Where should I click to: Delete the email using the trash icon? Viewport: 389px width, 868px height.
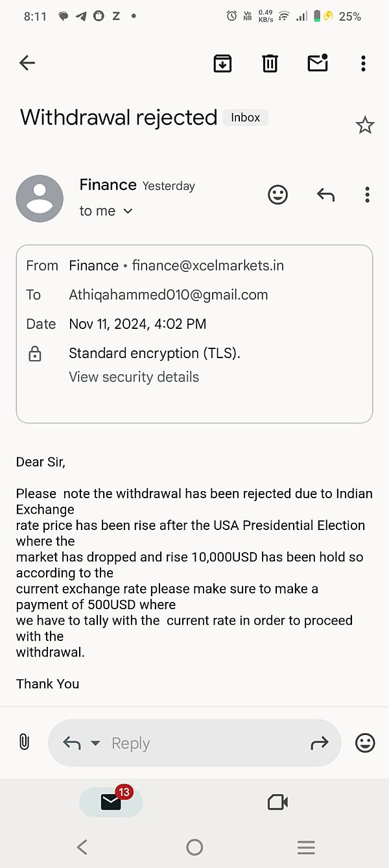270,63
